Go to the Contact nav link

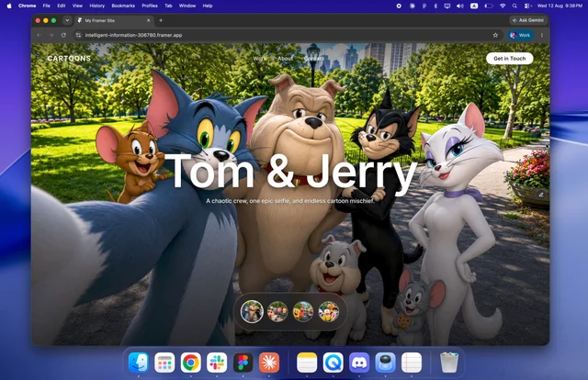pos(314,59)
